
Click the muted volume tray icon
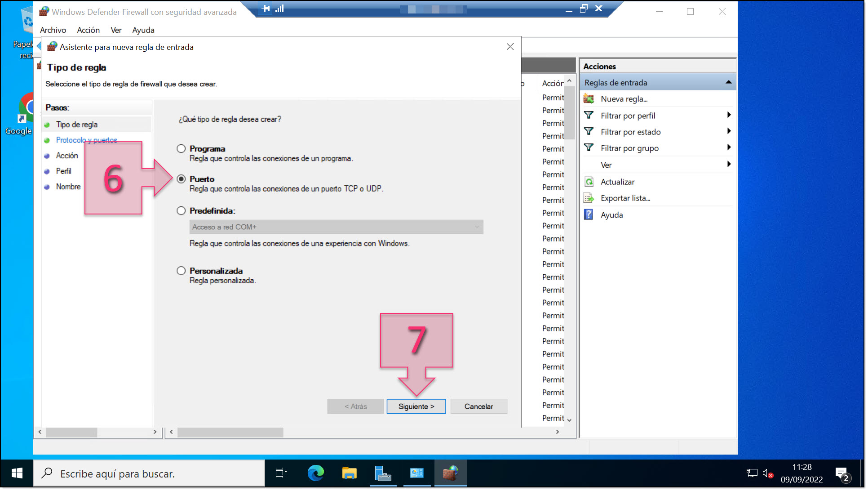767,473
